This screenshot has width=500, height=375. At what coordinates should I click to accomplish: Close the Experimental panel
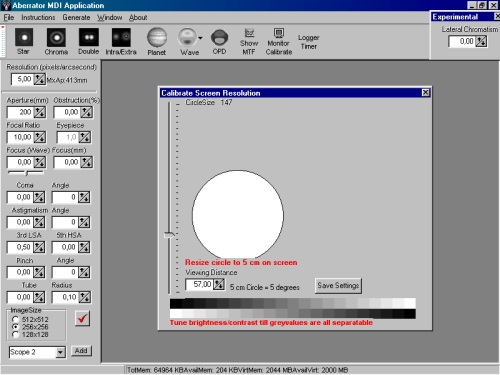coord(497,16)
